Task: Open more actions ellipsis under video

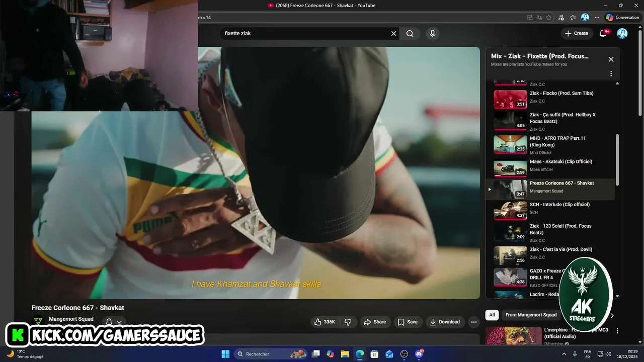Action: [x=473, y=322]
